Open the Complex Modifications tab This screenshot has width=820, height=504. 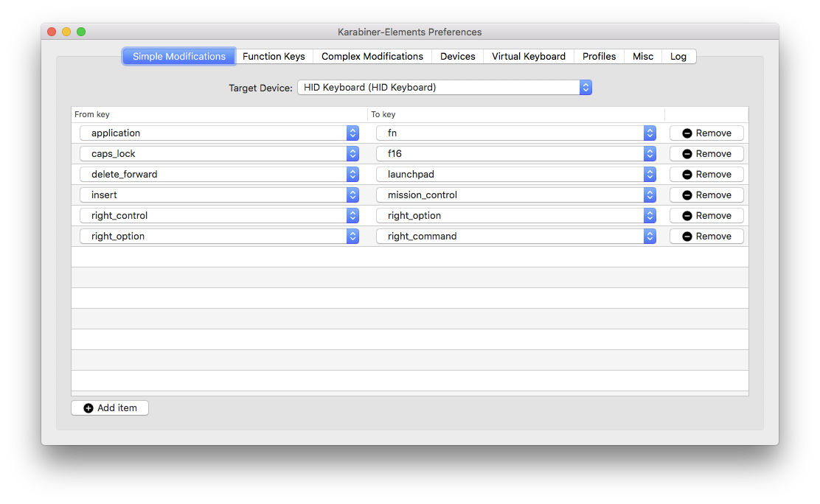[372, 57]
